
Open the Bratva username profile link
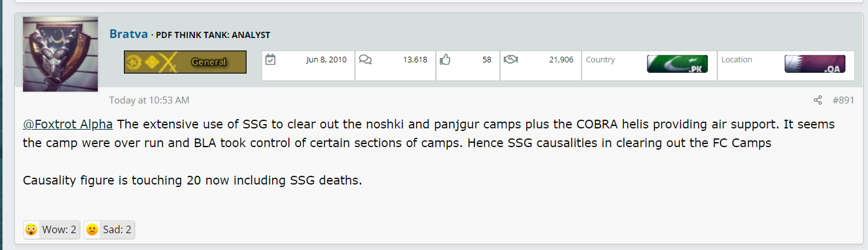click(129, 34)
